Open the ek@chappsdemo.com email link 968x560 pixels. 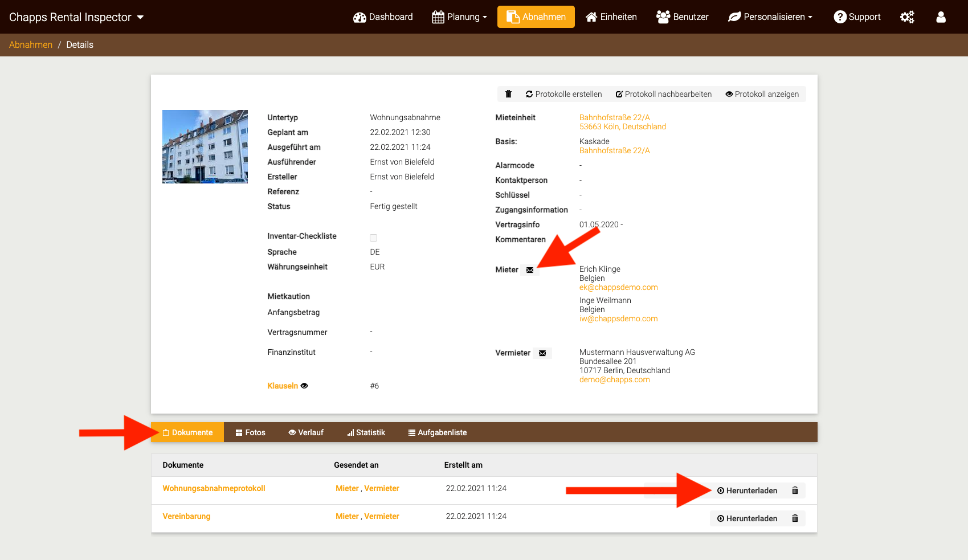618,287
